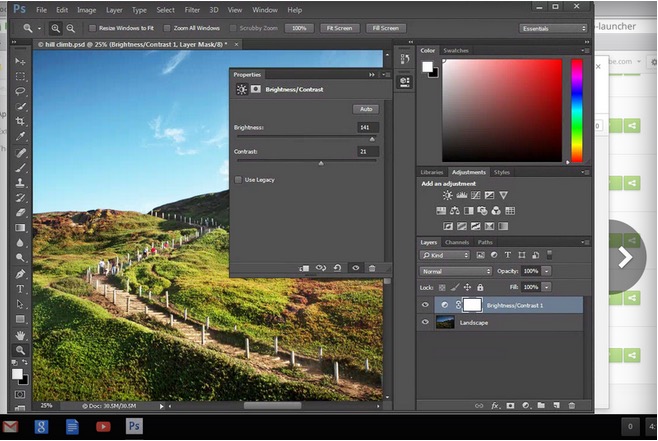The image size is (658, 441).
Task: Select the Horizontal Type tool
Action: click(x=20, y=289)
